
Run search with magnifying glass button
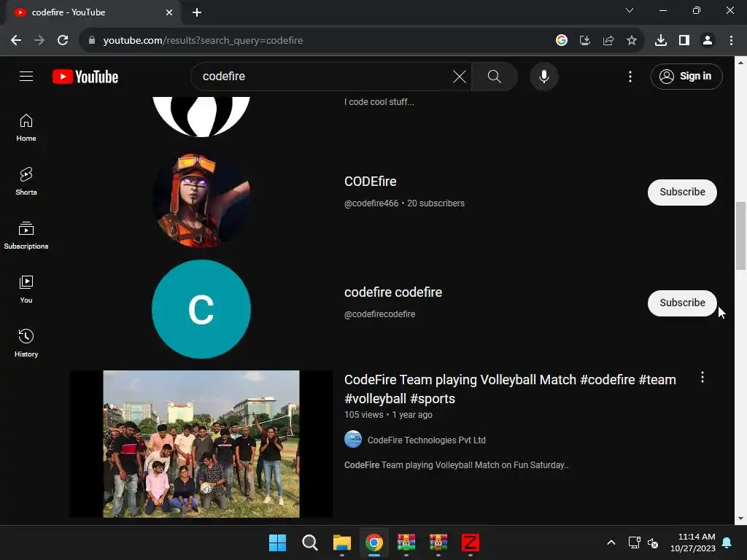(494, 76)
